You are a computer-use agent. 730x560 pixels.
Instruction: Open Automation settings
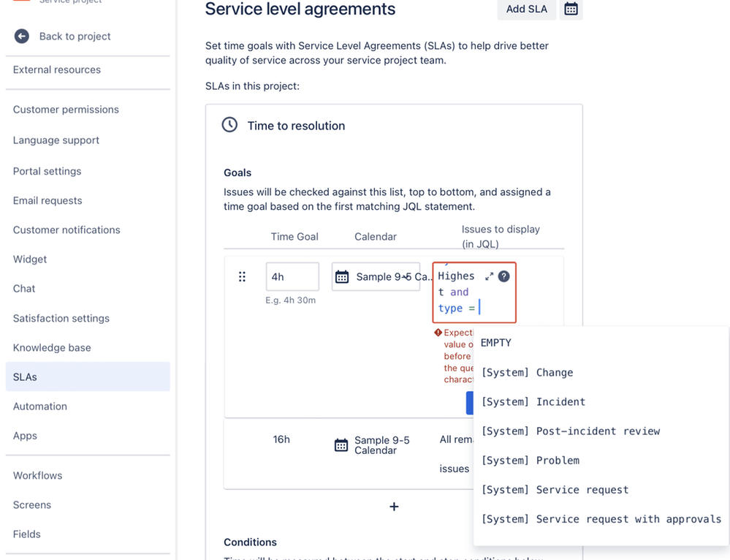[40, 406]
